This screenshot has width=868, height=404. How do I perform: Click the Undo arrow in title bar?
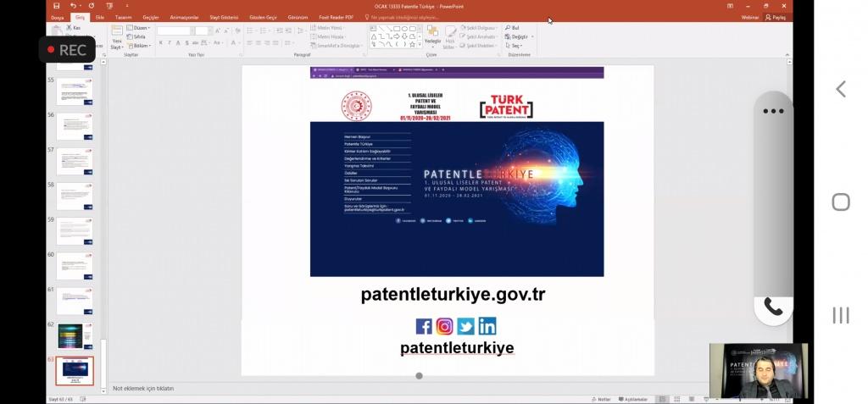click(x=74, y=6)
